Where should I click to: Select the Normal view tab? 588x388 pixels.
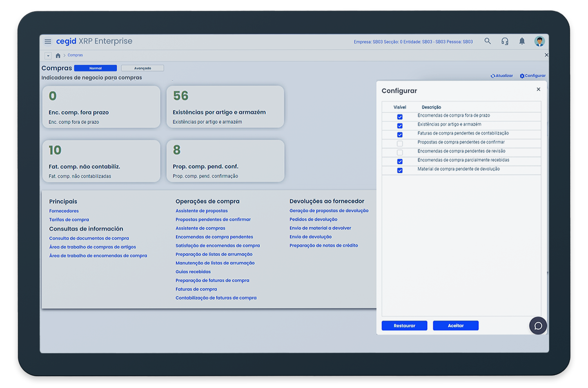pyautogui.click(x=96, y=68)
